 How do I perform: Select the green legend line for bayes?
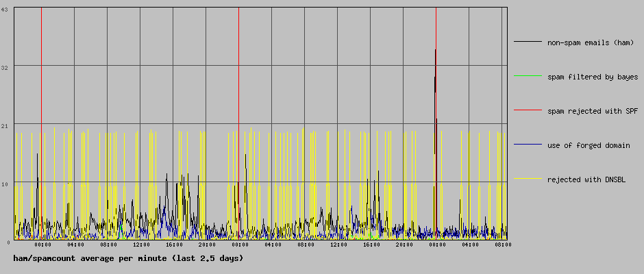pos(528,75)
